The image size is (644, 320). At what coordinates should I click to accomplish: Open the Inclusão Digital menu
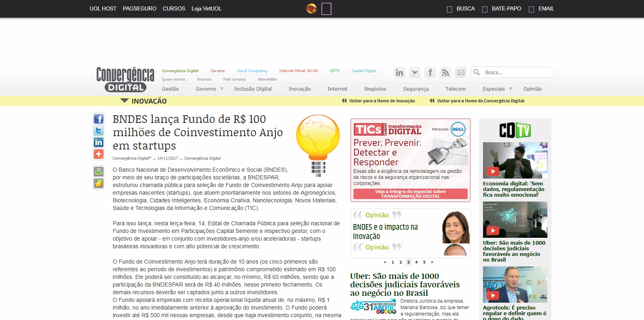[x=253, y=89]
